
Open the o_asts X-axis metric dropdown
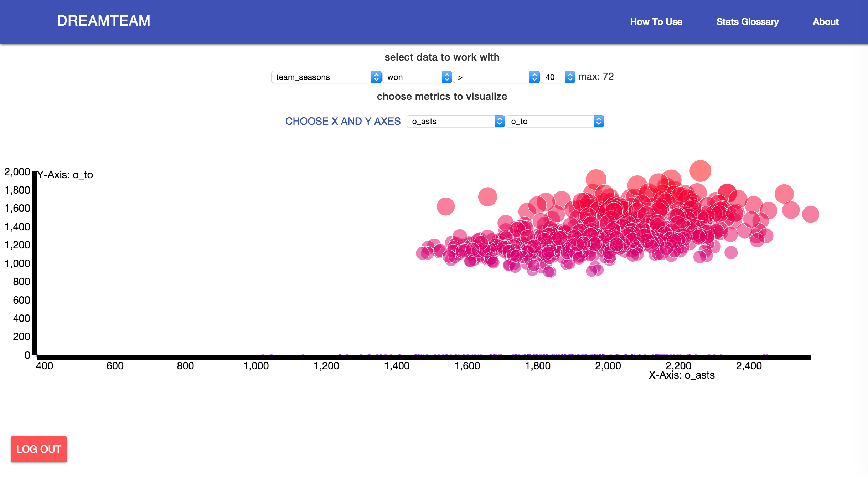point(451,121)
